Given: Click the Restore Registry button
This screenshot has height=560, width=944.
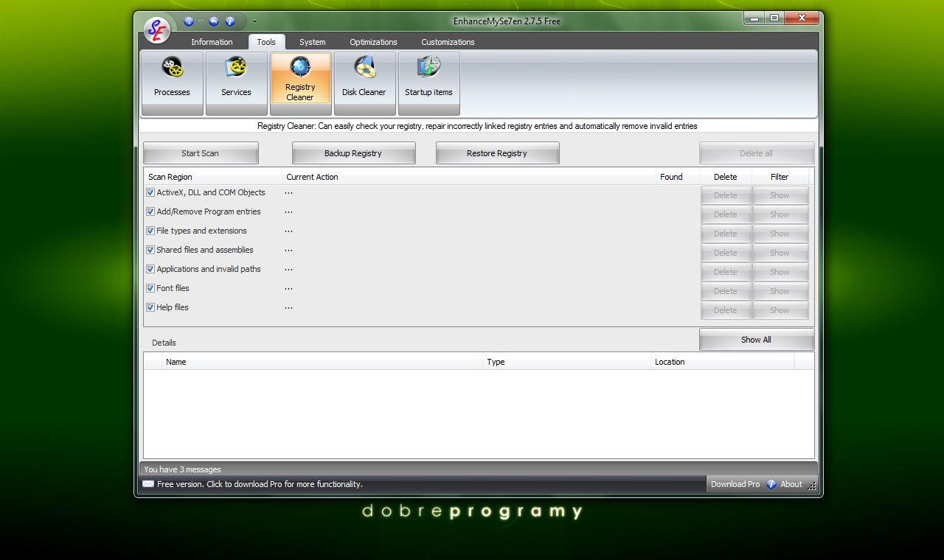Looking at the screenshot, I should (497, 153).
